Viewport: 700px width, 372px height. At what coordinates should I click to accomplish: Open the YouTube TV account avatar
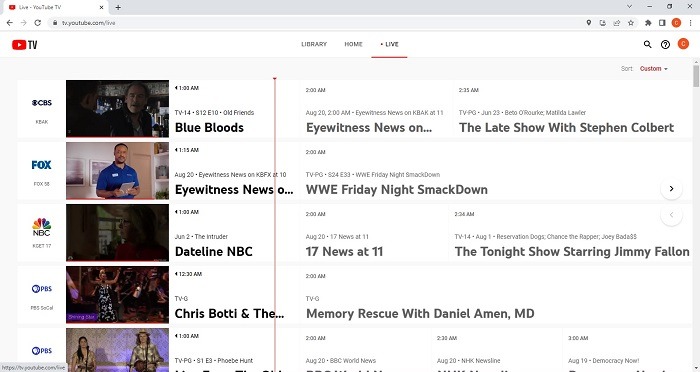[x=683, y=44]
